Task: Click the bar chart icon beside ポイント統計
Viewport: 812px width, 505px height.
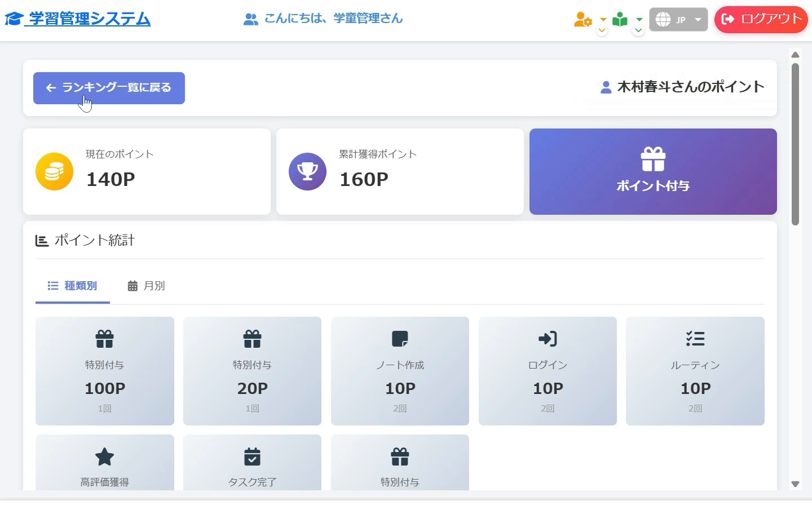Action: point(42,241)
